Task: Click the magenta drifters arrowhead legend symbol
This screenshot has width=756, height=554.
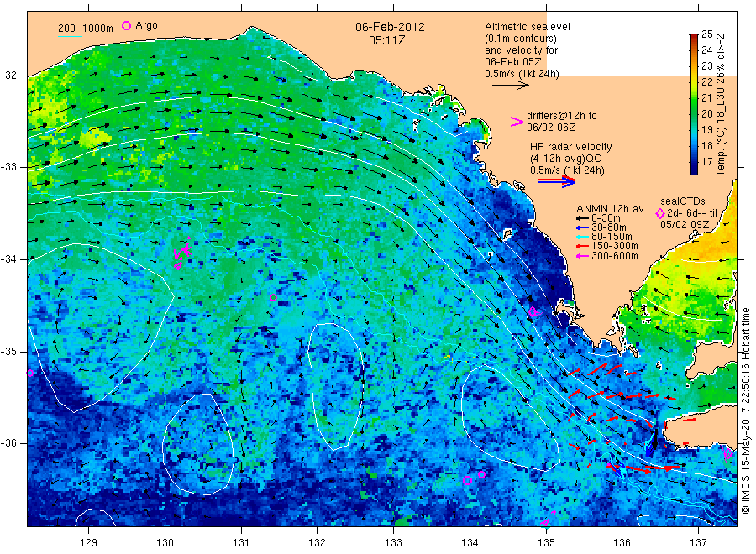Action: [x=517, y=122]
